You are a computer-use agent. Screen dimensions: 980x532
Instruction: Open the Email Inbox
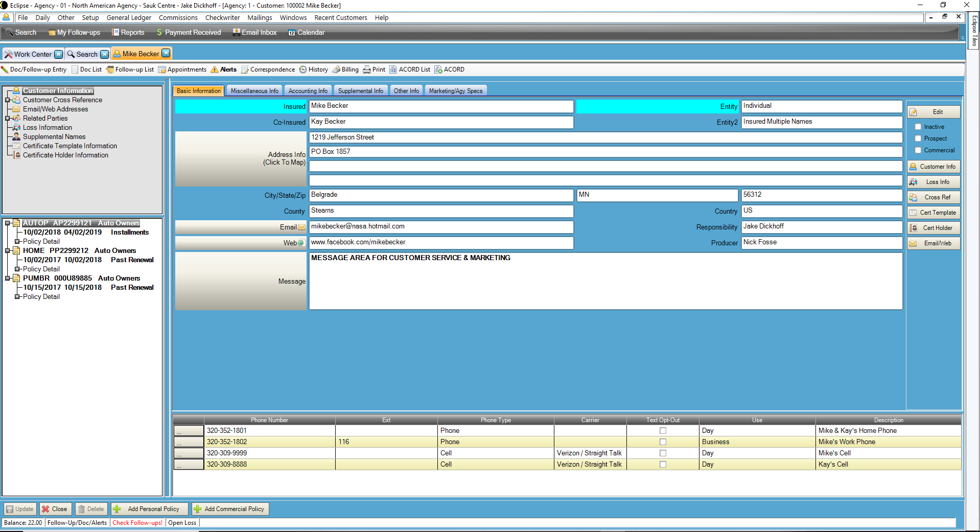coord(254,32)
